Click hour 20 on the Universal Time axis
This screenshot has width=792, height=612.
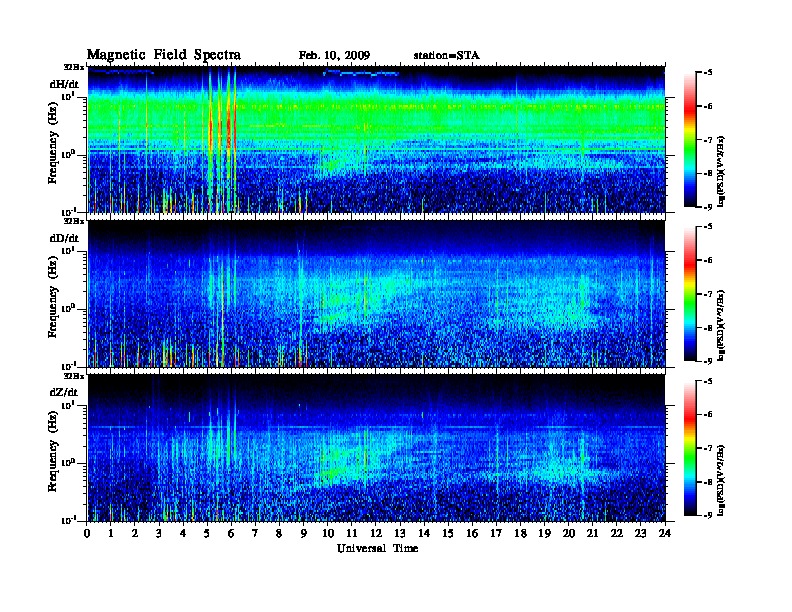click(x=569, y=533)
